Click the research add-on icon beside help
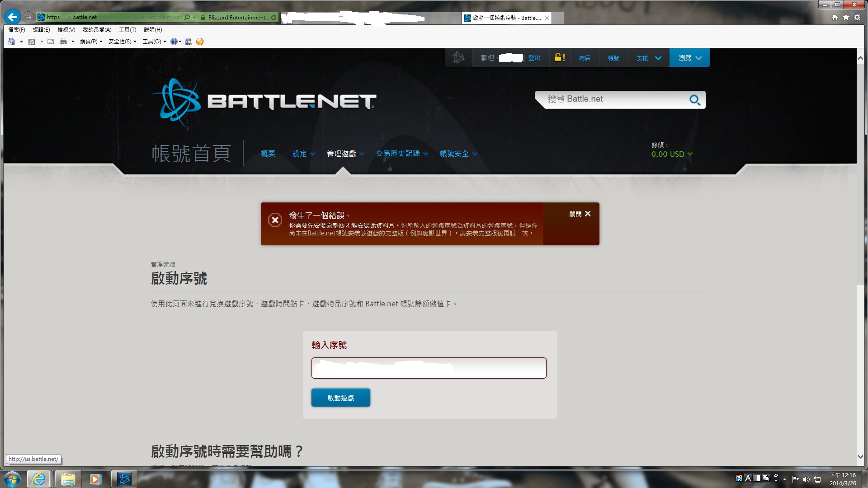The width and height of the screenshot is (868, 488). [x=189, y=42]
